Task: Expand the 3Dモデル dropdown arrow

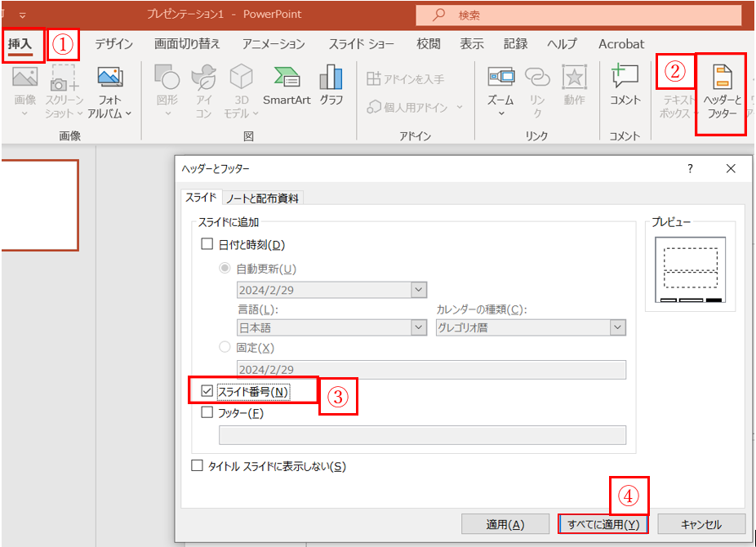Action: click(x=256, y=113)
